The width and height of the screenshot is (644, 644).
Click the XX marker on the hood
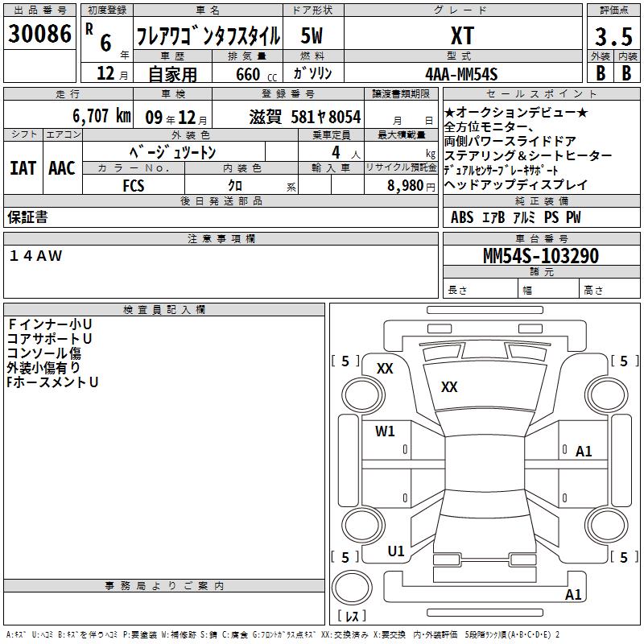tap(449, 387)
